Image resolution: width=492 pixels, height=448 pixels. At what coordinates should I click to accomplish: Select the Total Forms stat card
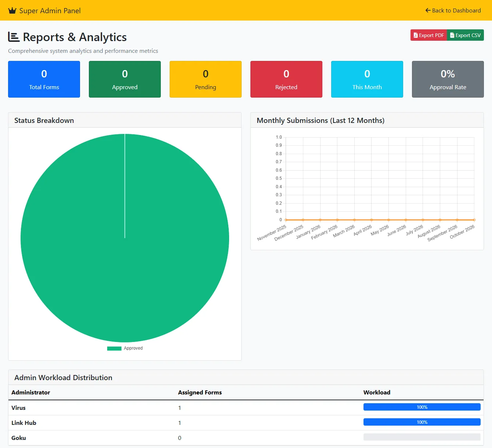(44, 79)
